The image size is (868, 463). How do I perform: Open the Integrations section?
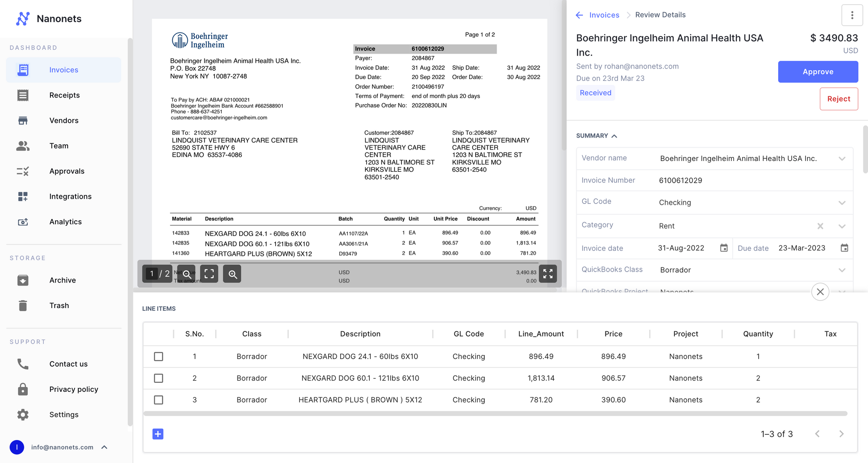(x=70, y=196)
